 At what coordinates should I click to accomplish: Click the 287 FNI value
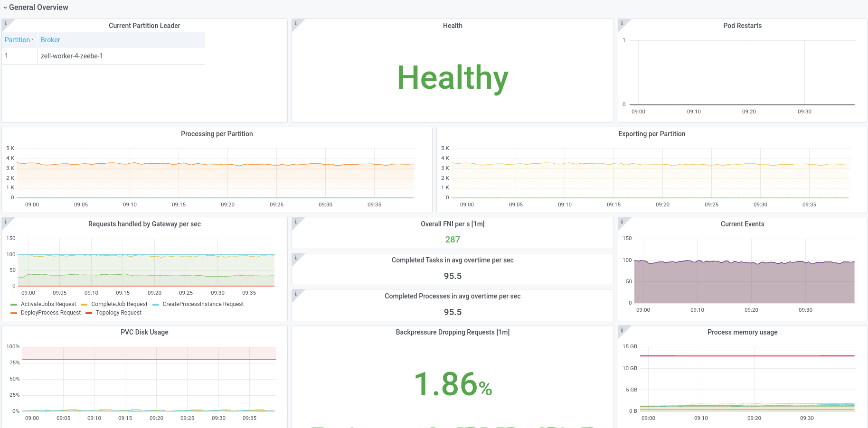[x=453, y=240]
